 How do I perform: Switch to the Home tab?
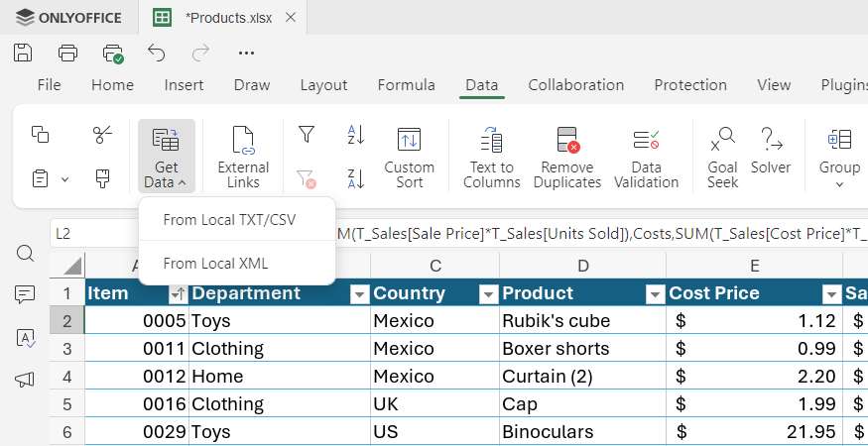pyautogui.click(x=112, y=85)
